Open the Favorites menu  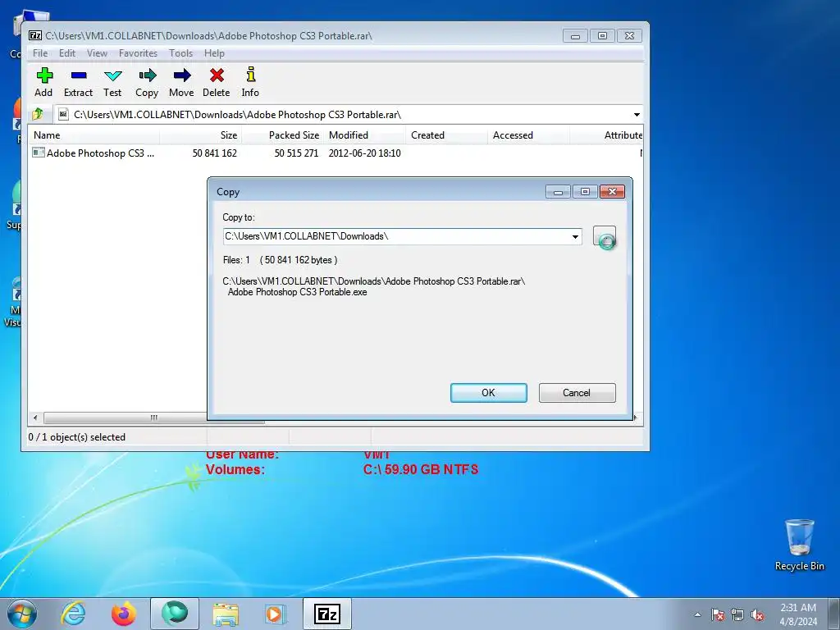pos(138,53)
